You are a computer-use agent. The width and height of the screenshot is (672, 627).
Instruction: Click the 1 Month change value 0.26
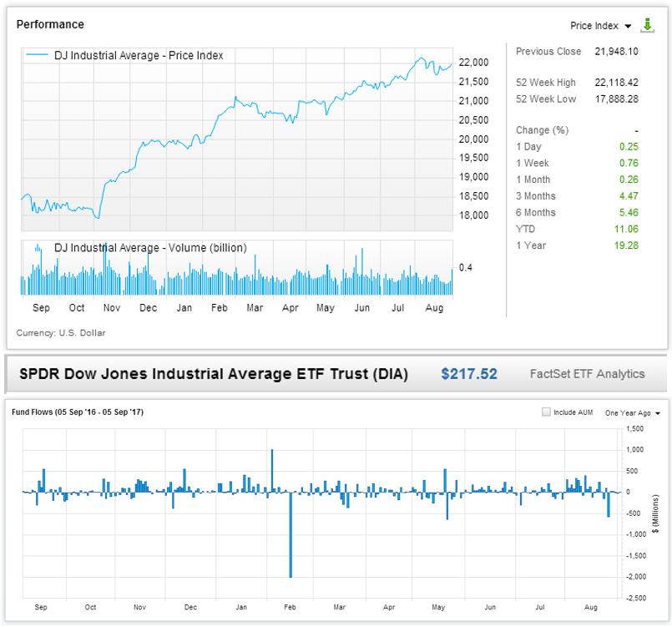click(629, 180)
